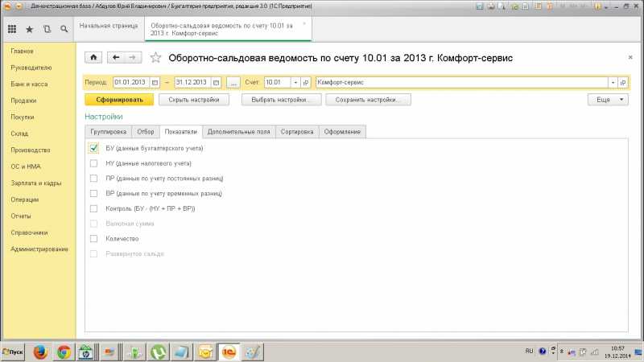Open the blue help tray icon
Screen dimensions: 644x362
click(542, 352)
